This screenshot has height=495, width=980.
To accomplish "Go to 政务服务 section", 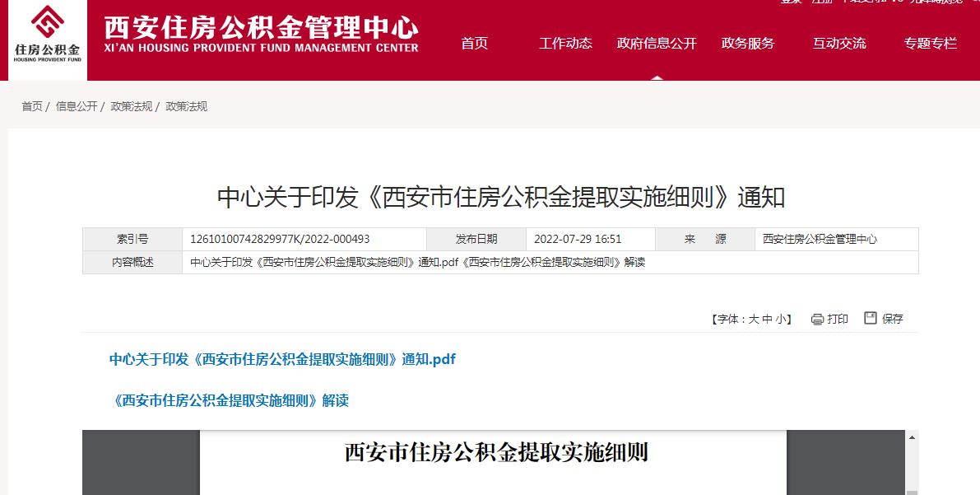I will (x=748, y=44).
